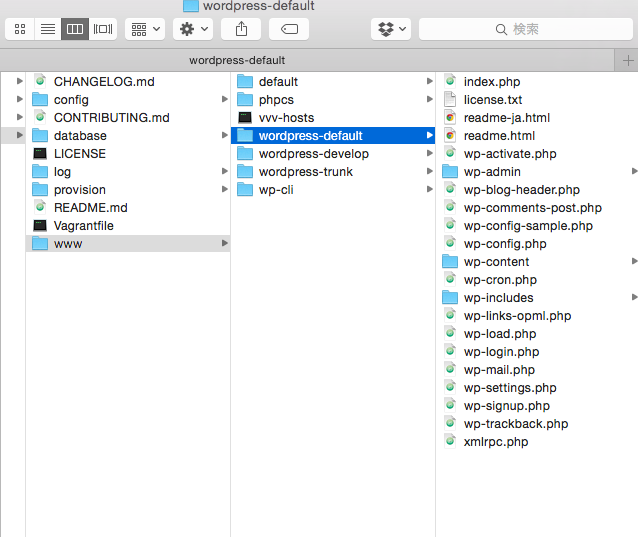This screenshot has width=638, height=537.
Task: Select wp-mail.php file
Action: pos(537,370)
